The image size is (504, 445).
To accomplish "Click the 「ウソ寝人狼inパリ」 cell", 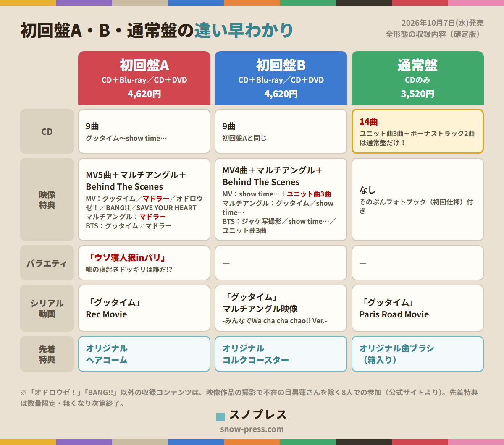I will [x=144, y=263].
